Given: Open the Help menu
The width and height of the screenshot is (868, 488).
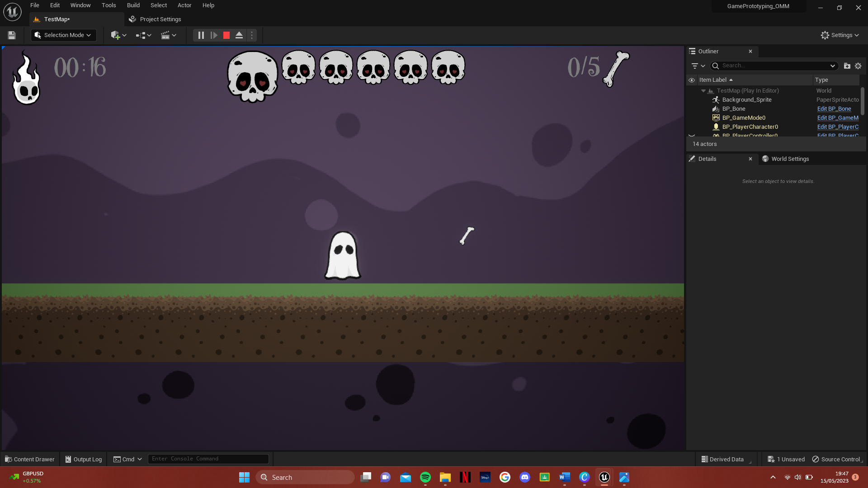Looking at the screenshot, I should pos(208,5).
